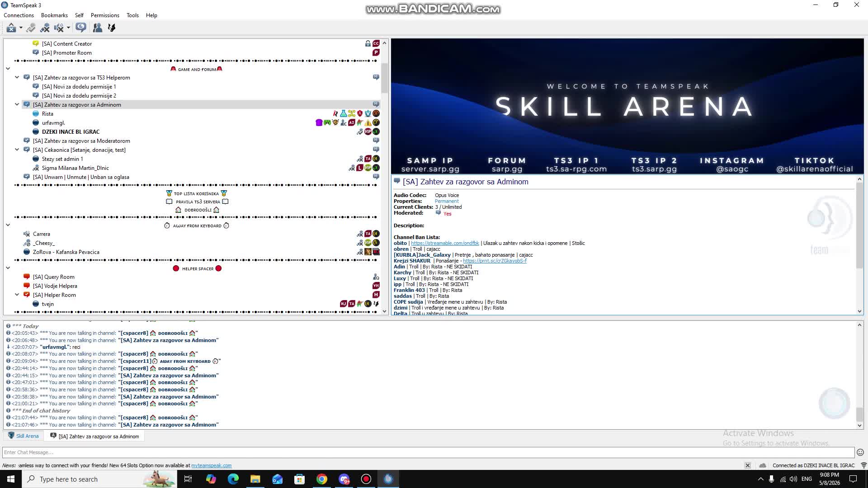Collapse Zahtev za razgovor sa TS3 Helperom
Screen dimensions: 868x488
pos(17,77)
